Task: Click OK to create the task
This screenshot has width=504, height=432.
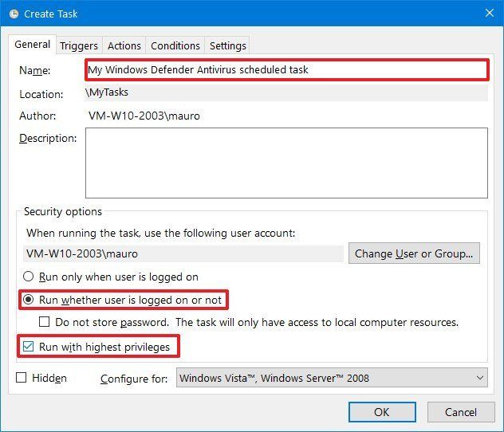Action: click(x=382, y=412)
